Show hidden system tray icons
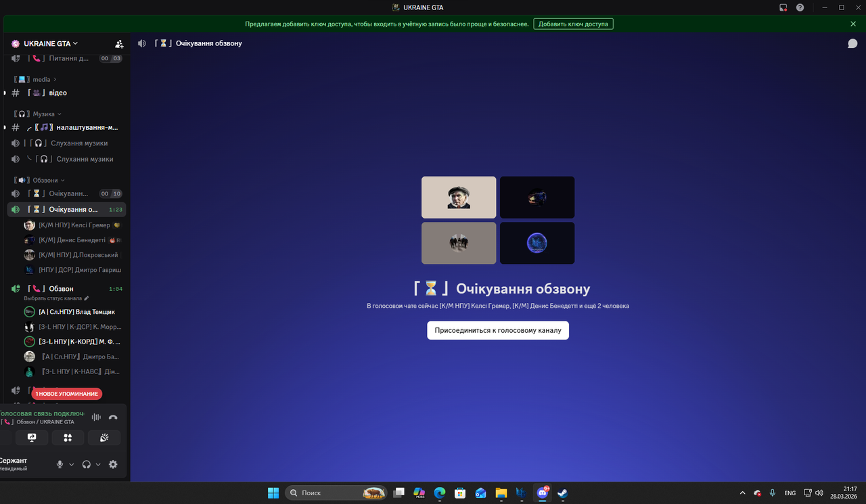 pos(742,493)
